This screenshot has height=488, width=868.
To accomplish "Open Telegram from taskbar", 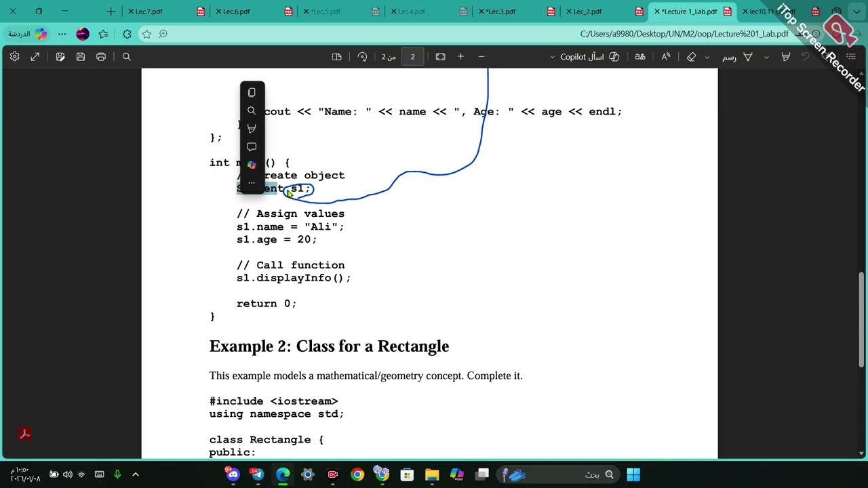I will 258,474.
